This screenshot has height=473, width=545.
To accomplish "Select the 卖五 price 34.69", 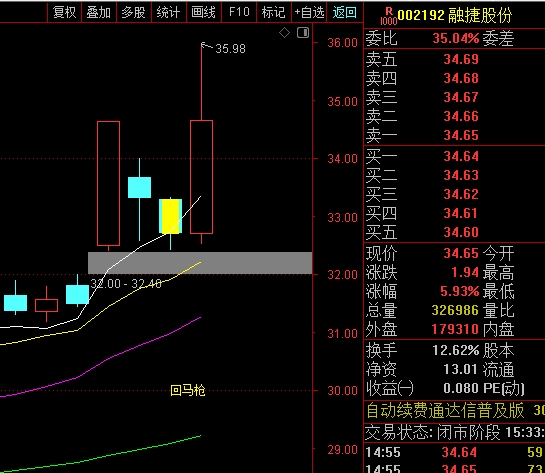I will (x=461, y=59).
